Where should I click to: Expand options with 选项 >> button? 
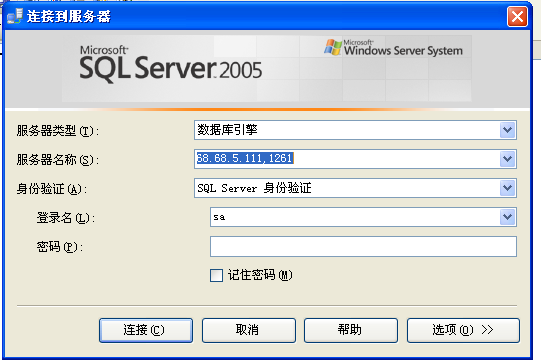463,330
